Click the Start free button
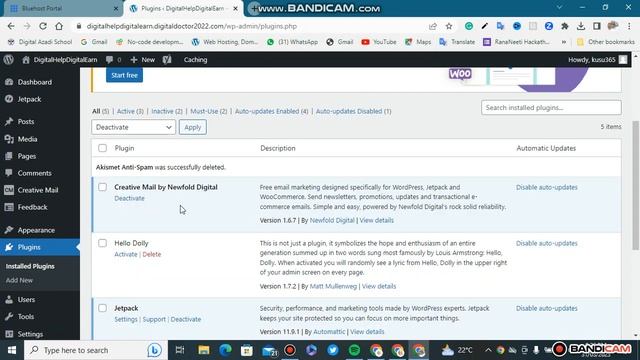 pos(124,75)
